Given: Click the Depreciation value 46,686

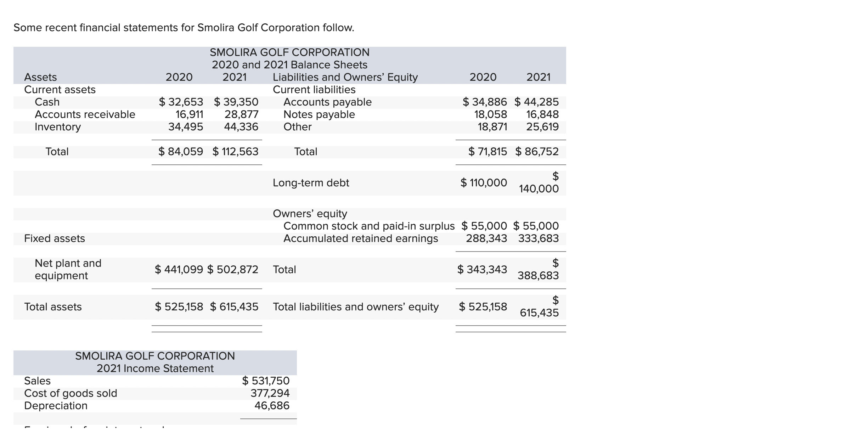Looking at the screenshot, I should tap(272, 406).
